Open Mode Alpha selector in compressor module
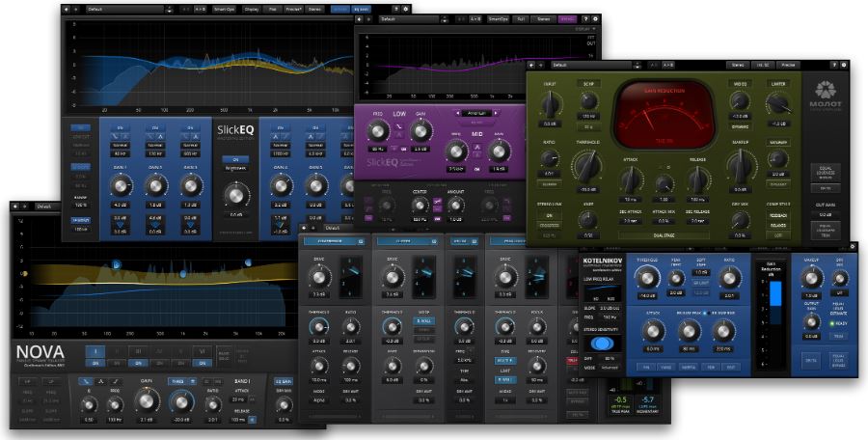Screen dimensions: 868x440 coord(319,399)
